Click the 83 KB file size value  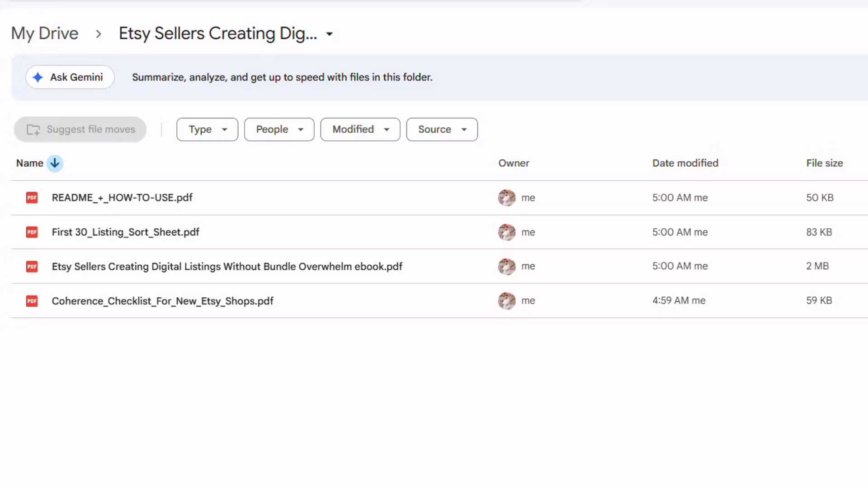tap(819, 232)
